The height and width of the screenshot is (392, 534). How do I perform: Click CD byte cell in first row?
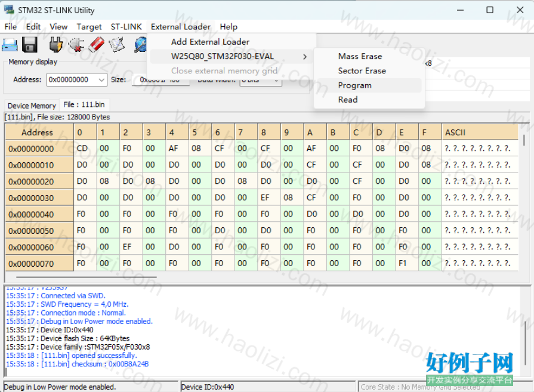pyautogui.click(x=85, y=148)
